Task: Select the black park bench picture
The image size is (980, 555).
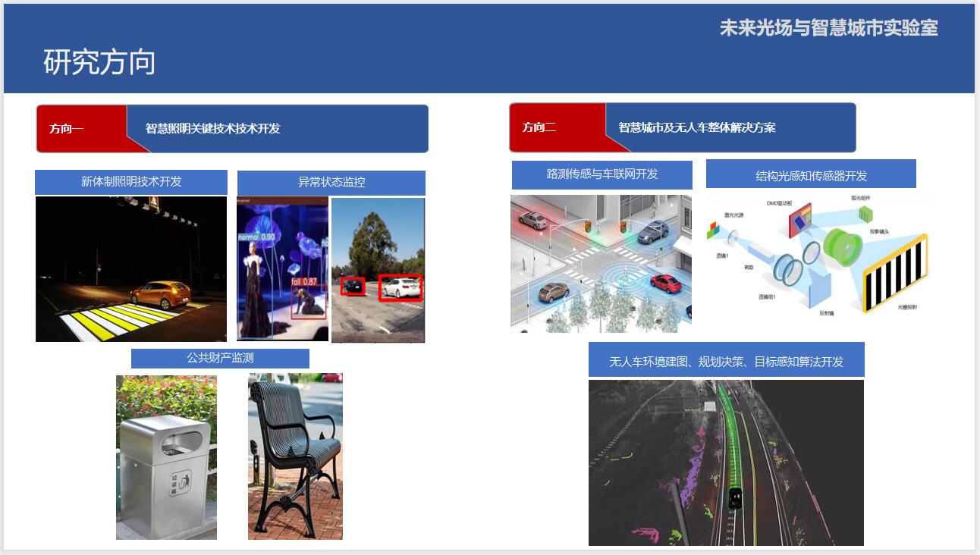Action: [x=295, y=456]
